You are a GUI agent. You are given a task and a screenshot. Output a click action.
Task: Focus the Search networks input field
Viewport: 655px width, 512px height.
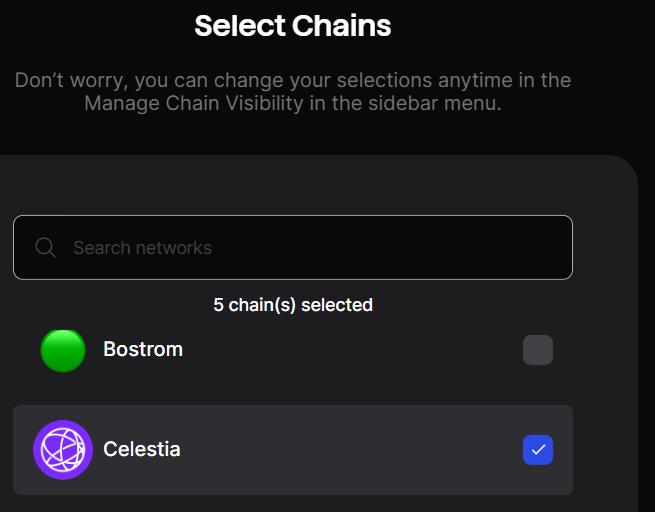tap(293, 247)
